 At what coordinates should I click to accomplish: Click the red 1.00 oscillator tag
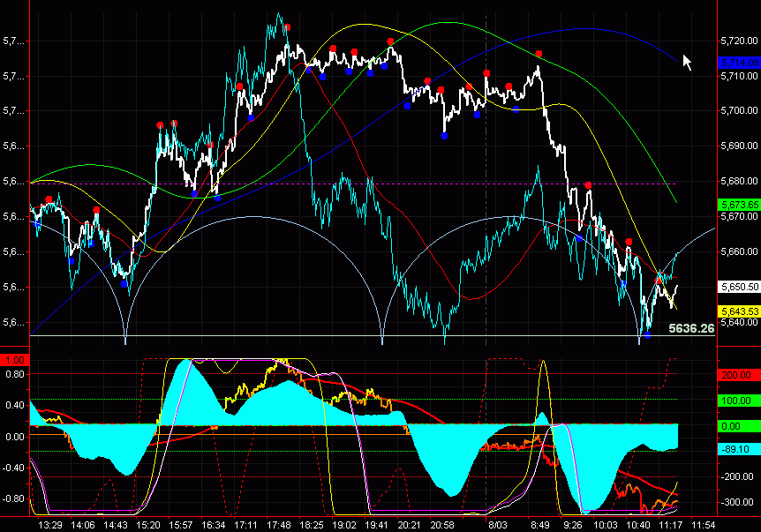pyautogui.click(x=14, y=360)
